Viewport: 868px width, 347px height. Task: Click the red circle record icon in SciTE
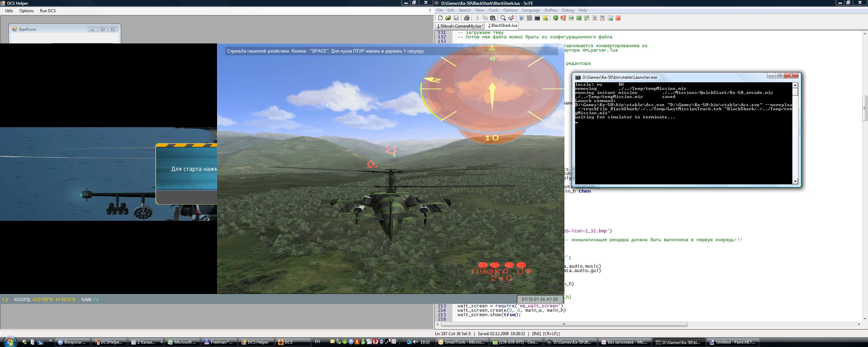(618, 18)
